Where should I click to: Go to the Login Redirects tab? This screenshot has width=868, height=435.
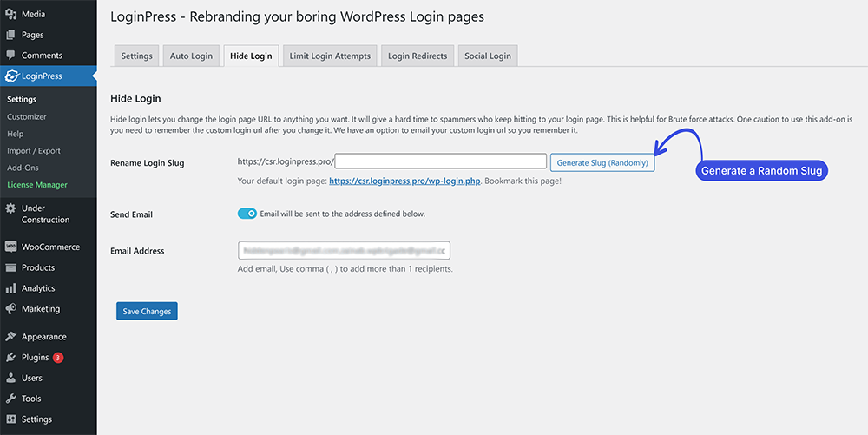click(x=418, y=56)
